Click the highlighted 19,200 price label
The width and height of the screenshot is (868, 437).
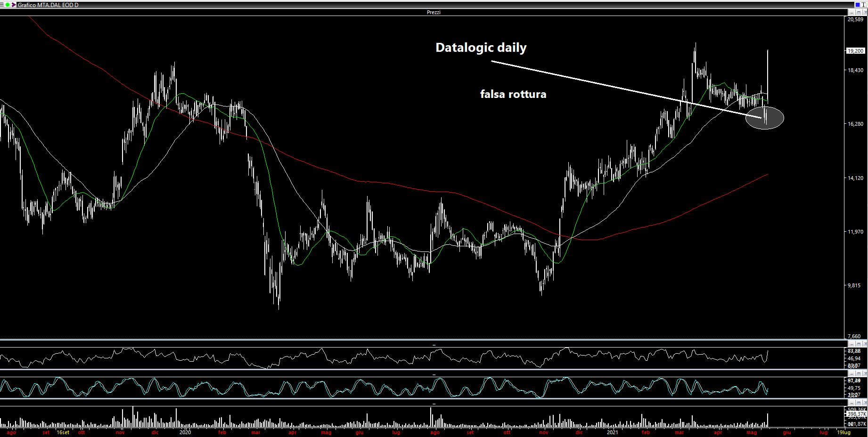855,50
